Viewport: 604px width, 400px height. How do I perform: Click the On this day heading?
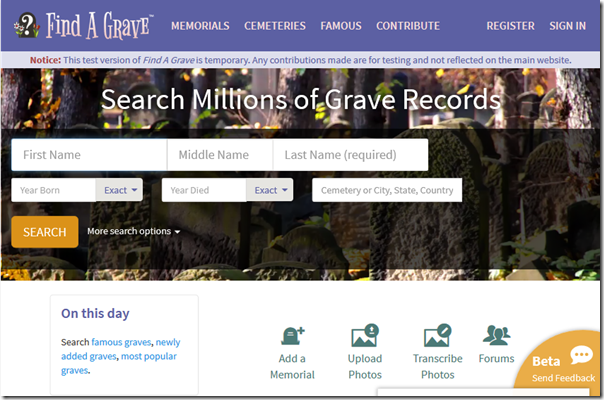[95, 313]
